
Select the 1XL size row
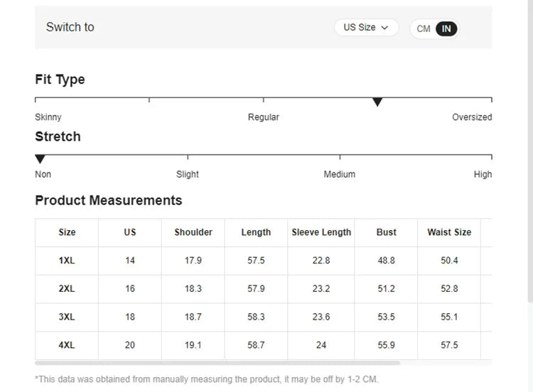pos(67,261)
